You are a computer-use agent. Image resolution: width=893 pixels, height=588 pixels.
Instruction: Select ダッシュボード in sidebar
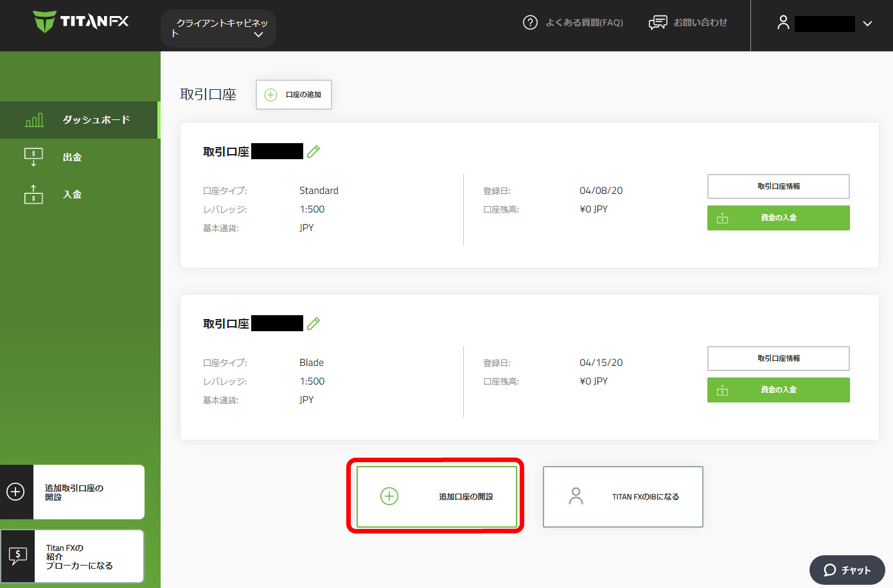(79, 120)
